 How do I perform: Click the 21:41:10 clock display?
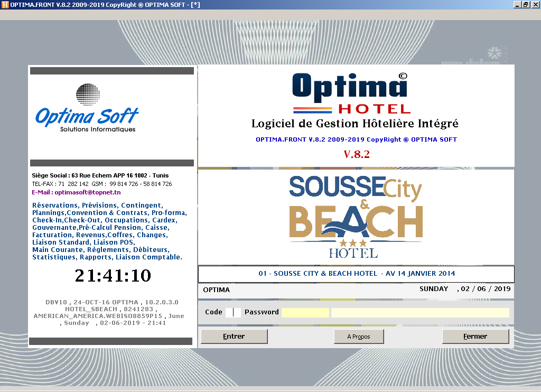click(x=113, y=275)
